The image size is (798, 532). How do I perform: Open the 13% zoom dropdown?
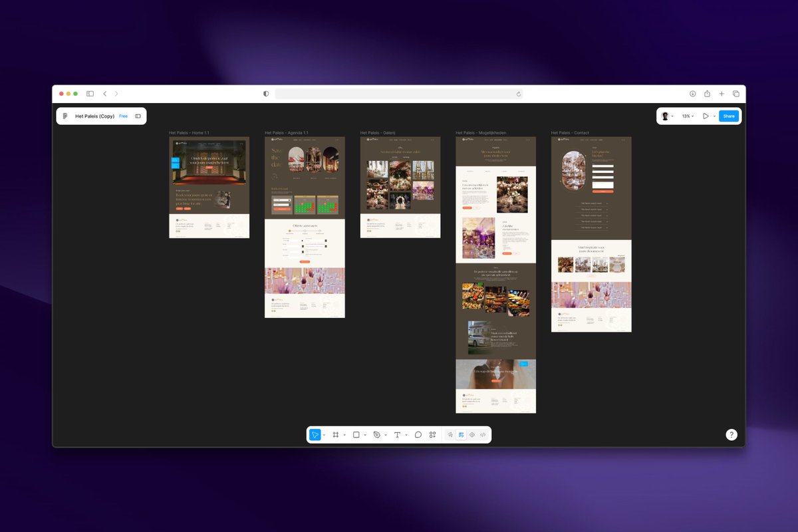688,116
